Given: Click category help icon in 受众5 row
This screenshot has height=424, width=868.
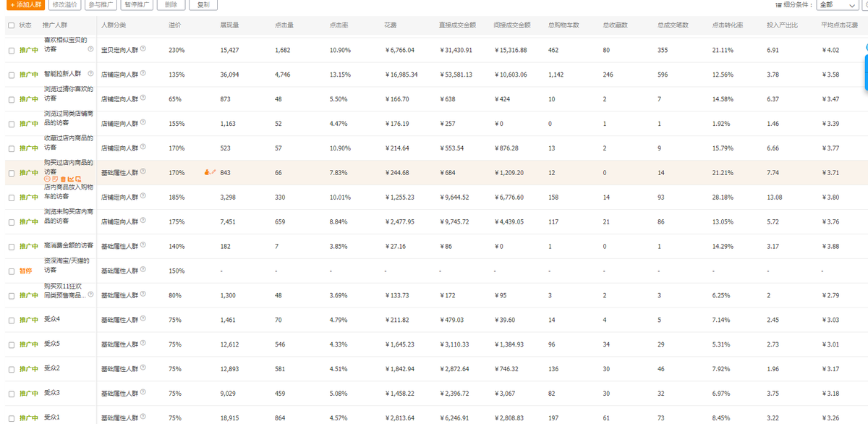Looking at the screenshot, I should tap(142, 343).
